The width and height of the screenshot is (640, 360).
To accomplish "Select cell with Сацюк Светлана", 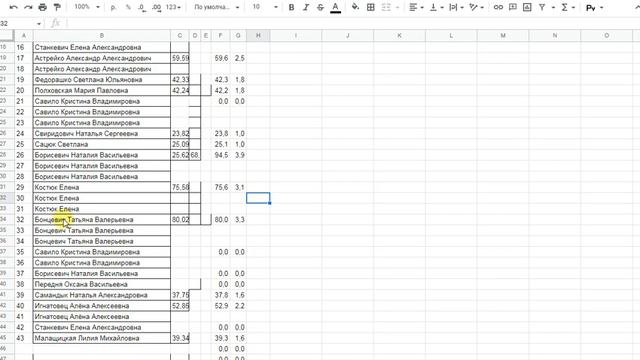I will coord(102,144).
